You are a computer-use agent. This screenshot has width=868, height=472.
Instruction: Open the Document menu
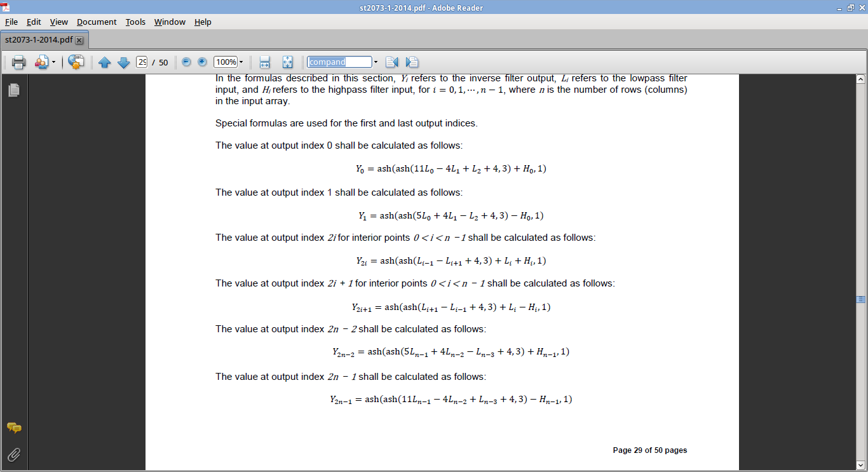(x=97, y=22)
